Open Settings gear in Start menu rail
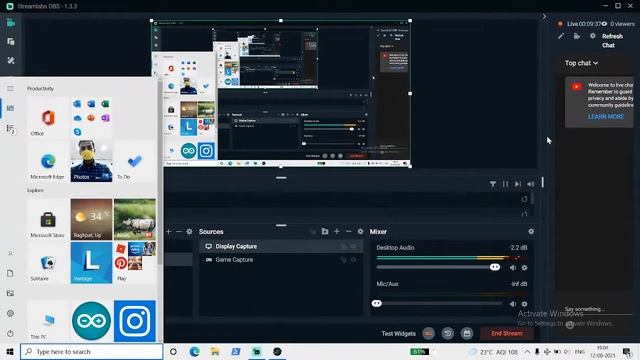Image resolution: width=640 pixels, height=360 pixels. click(10, 313)
